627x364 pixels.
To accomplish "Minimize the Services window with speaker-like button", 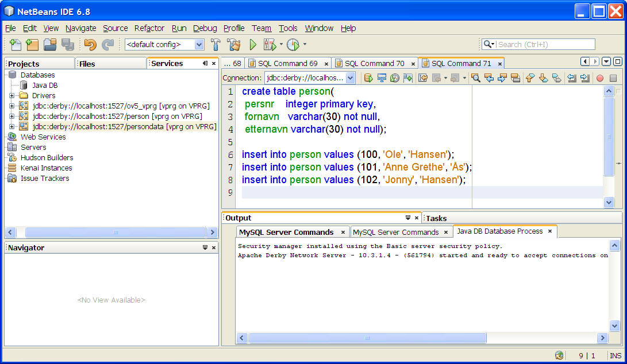I will click(x=205, y=63).
